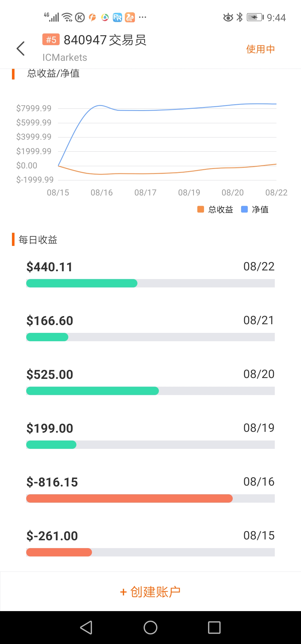Toggle 净值 series in chart legend
301x644 pixels.
(x=255, y=209)
